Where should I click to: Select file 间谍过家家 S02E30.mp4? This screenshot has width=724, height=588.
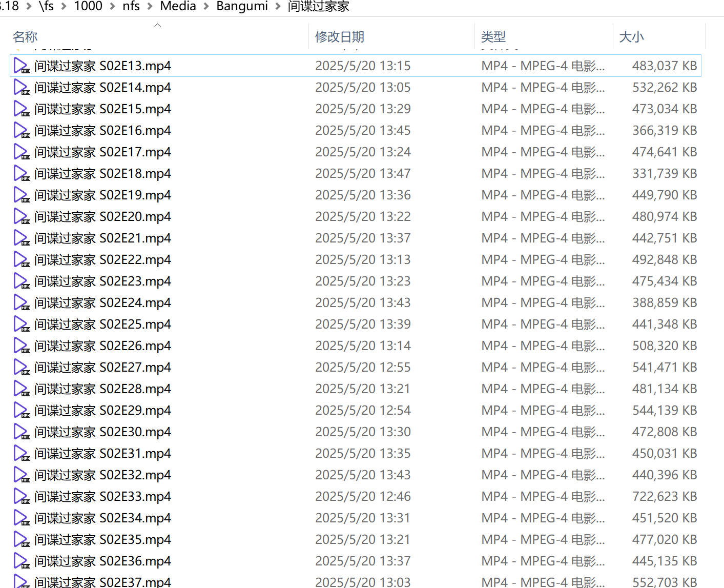tap(355, 432)
